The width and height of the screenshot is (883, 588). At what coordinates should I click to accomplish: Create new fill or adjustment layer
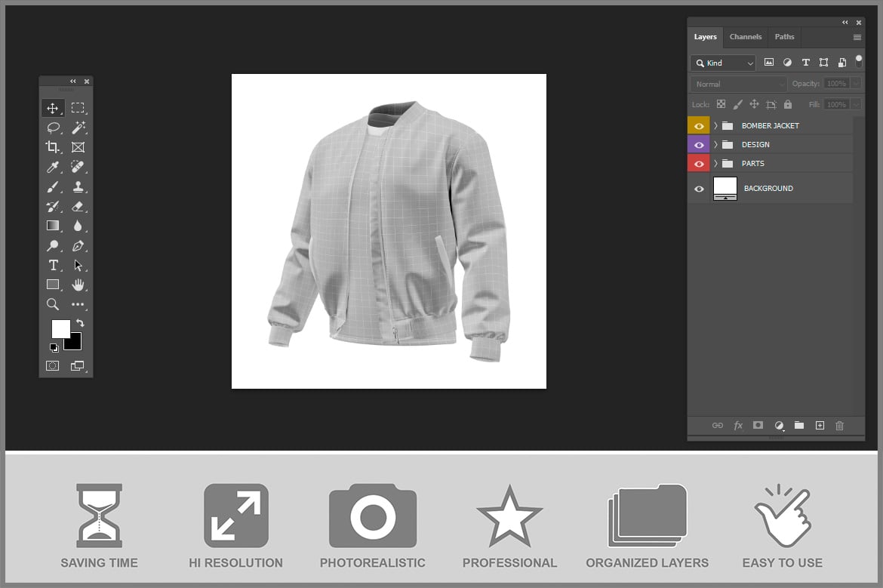779,426
